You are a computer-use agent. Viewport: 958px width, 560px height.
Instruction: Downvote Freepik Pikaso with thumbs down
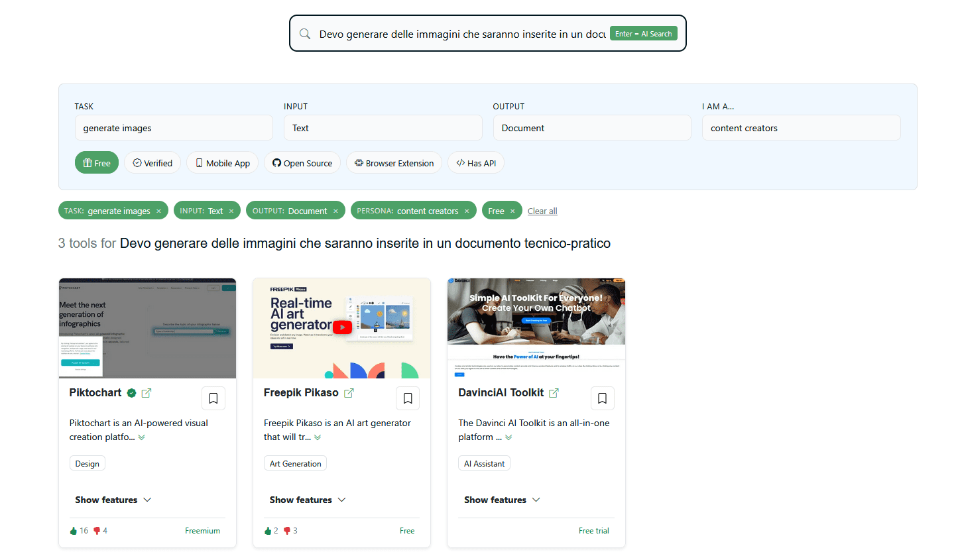coord(287,531)
